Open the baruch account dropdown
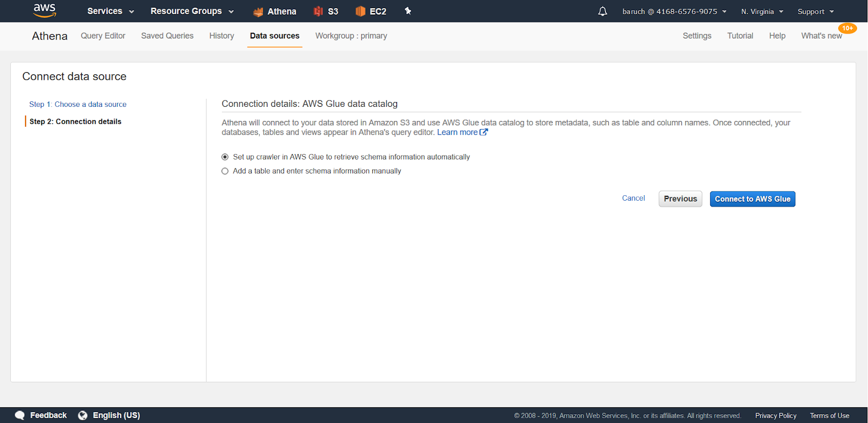This screenshot has width=868, height=423. click(x=674, y=11)
